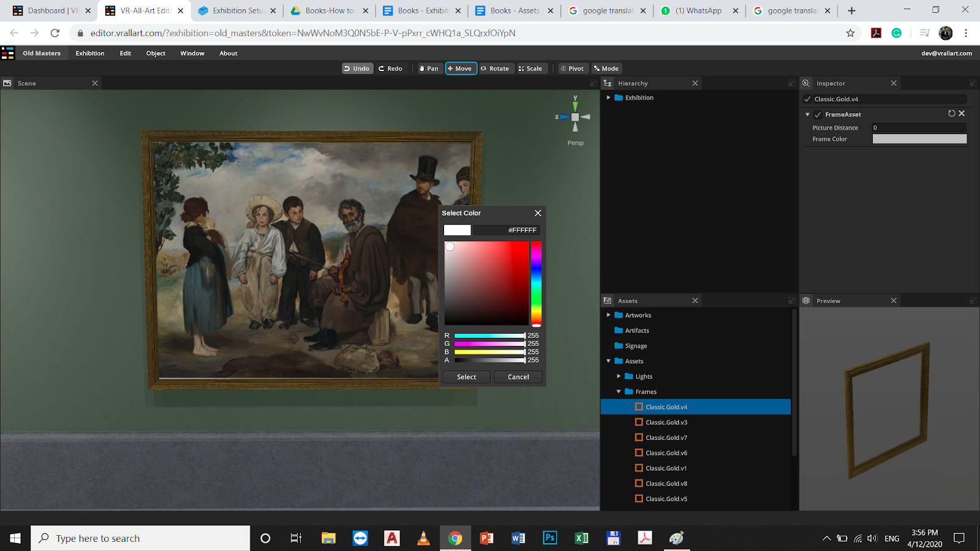Image resolution: width=980 pixels, height=551 pixels.
Task: Uncheck the FrameAsset component checkbox
Action: pos(818,114)
